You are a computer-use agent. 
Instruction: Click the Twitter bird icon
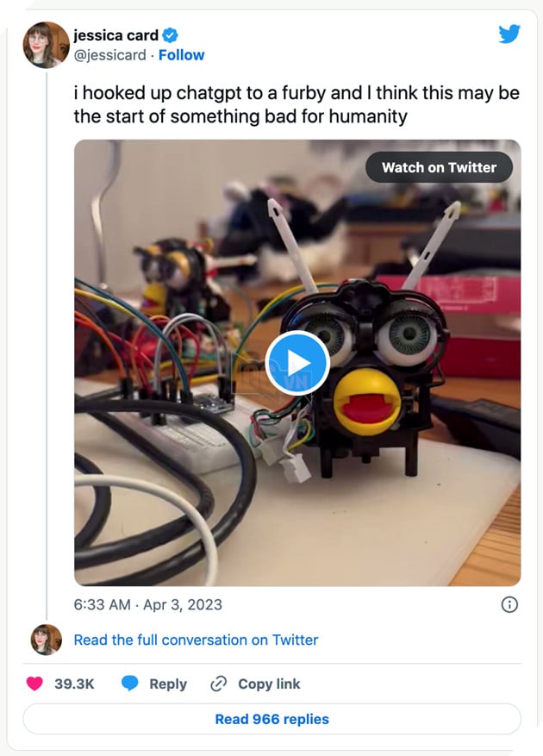pos(510,34)
